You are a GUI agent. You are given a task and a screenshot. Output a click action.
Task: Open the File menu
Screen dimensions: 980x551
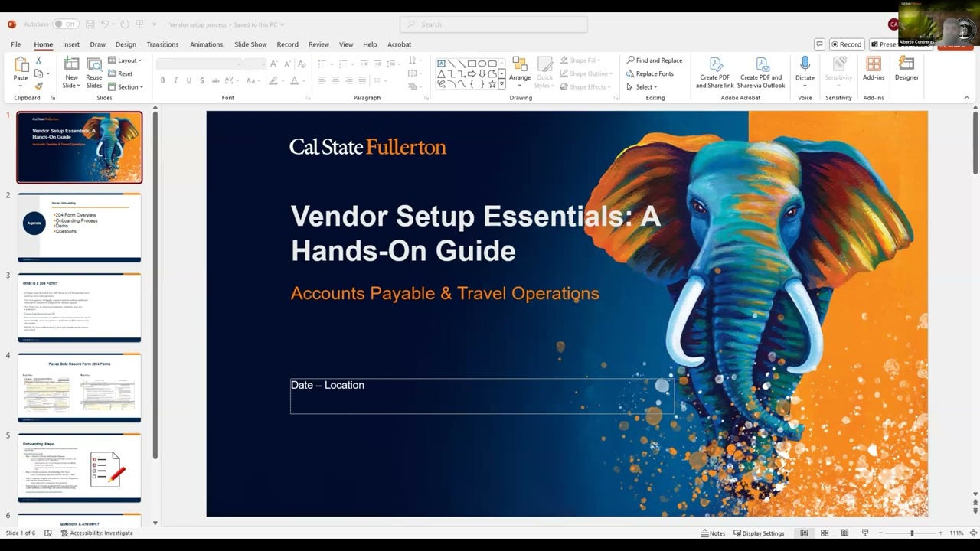click(x=15, y=44)
